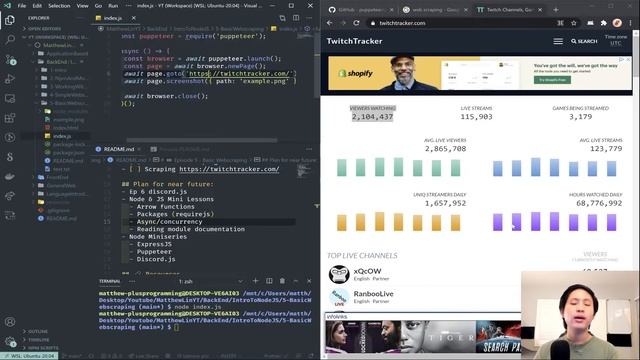Image resolution: width=640 pixels, height=360 pixels.
Task: Open RanbooLive channel link
Action: click(373, 294)
